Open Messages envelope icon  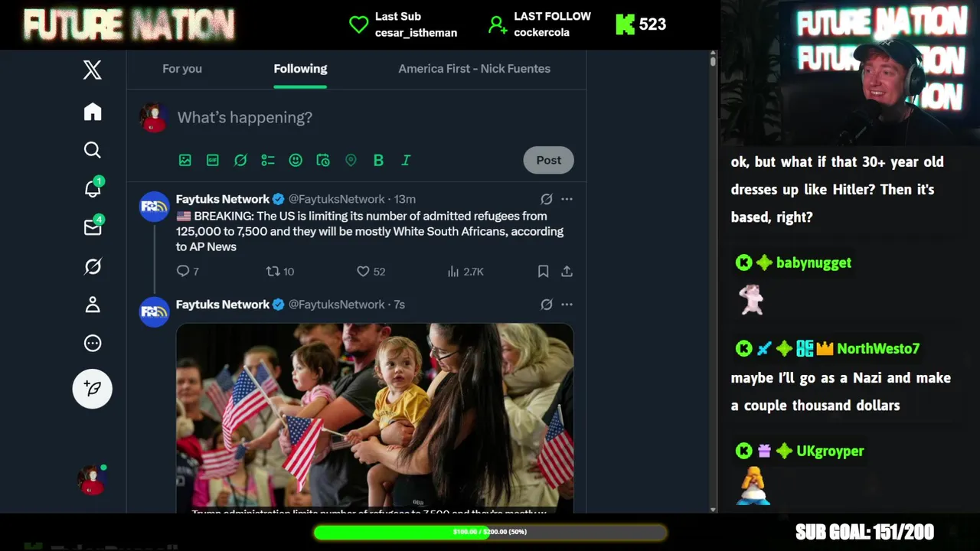(x=93, y=227)
